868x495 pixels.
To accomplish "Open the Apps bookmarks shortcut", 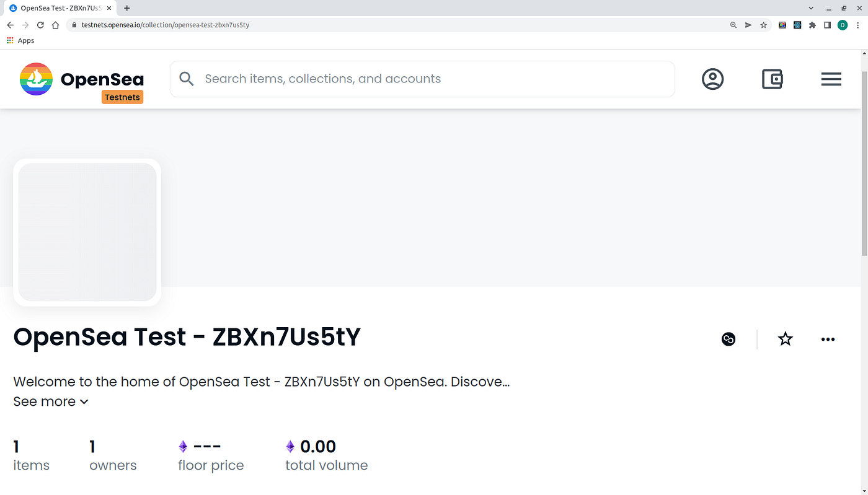I will (x=20, y=40).
